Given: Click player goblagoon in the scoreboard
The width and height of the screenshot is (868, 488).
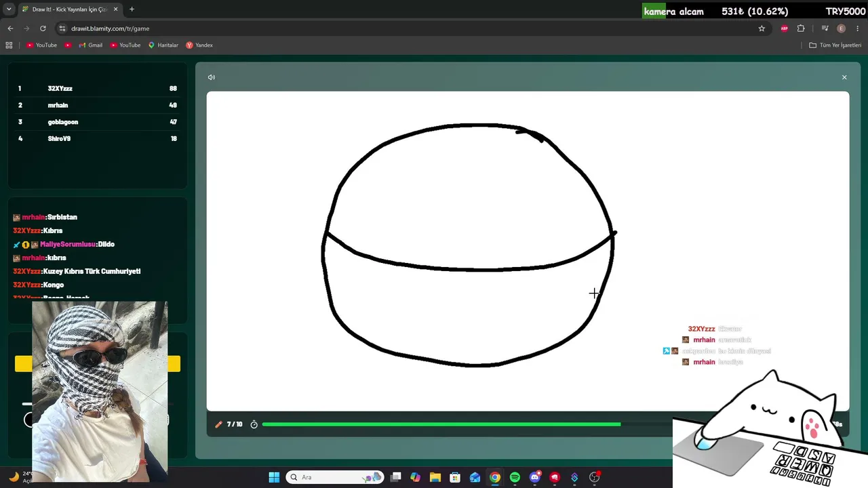Looking at the screenshot, I should click(63, 122).
